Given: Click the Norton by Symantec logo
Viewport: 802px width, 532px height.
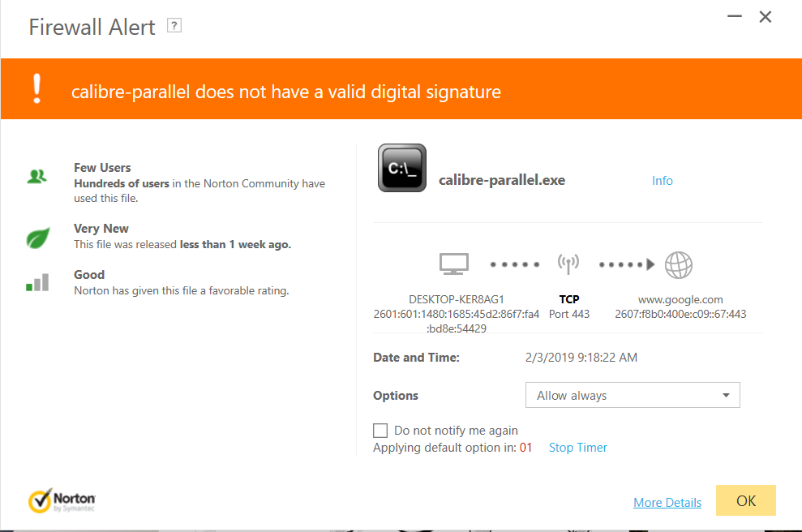Looking at the screenshot, I should [x=62, y=501].
